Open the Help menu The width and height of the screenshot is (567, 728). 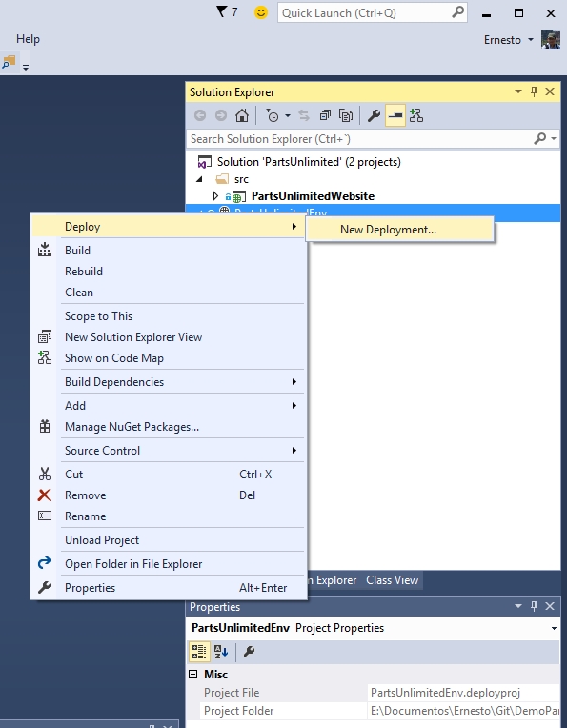pos(28,39)
